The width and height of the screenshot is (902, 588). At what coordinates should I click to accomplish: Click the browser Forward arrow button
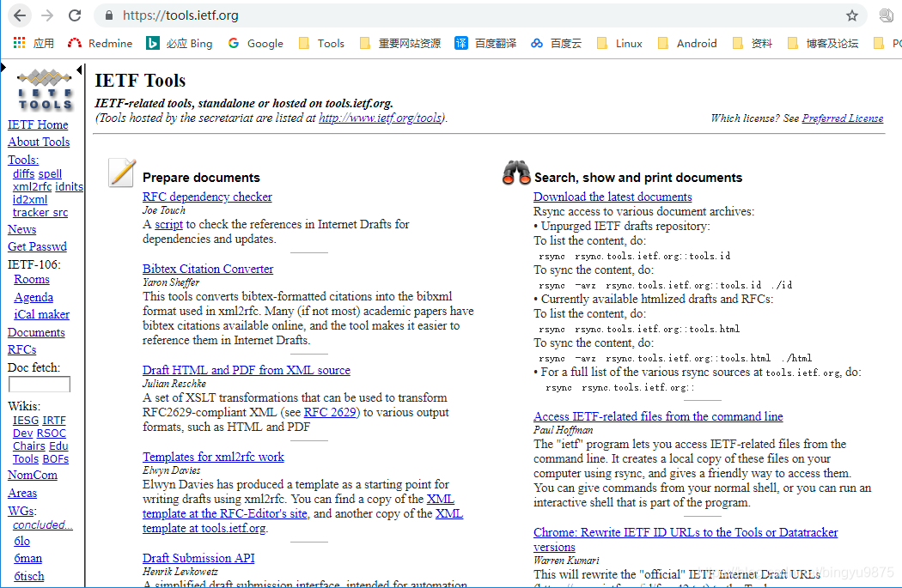pyautogui.click(x=47, y=15)
